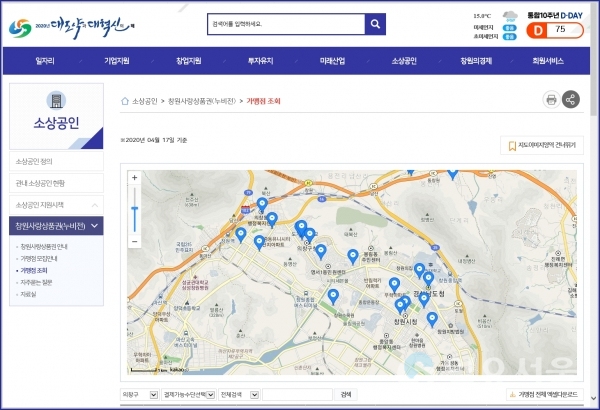
Task: Click the 검색 button below the map
Action: pos(346,395)
